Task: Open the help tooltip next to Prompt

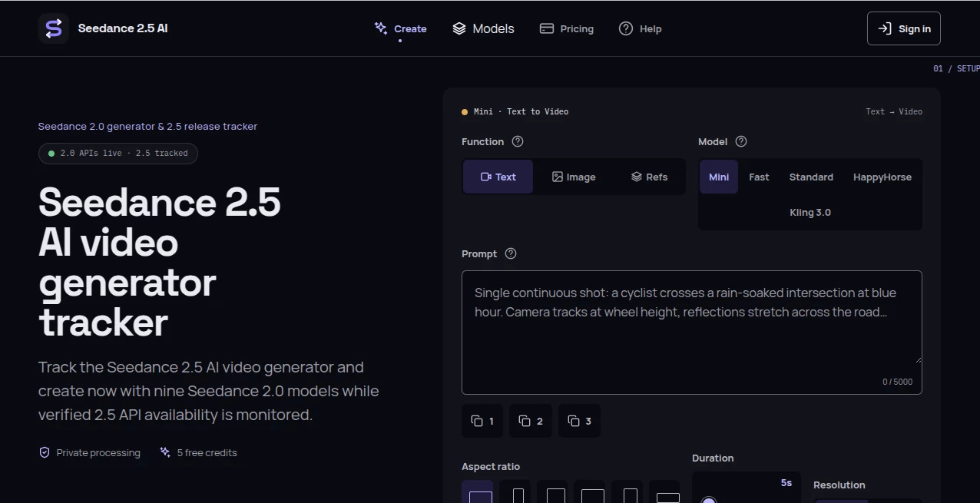Action: (511, 253)
